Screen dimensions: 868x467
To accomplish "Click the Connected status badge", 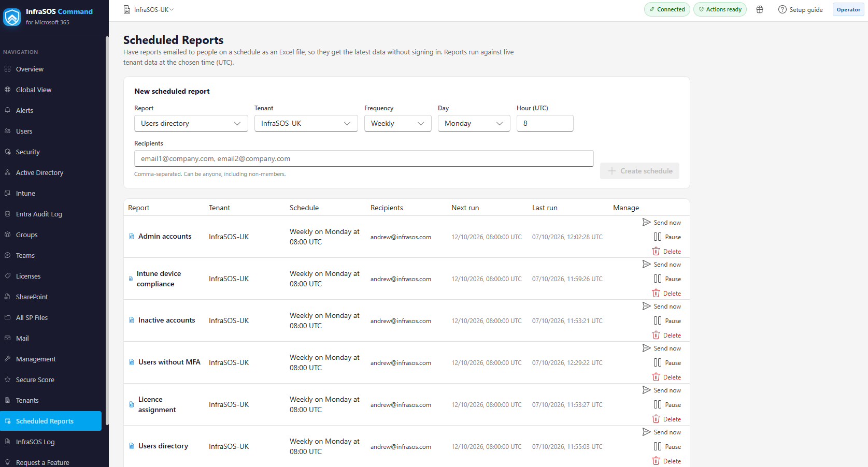I will (x=667, y=9).
